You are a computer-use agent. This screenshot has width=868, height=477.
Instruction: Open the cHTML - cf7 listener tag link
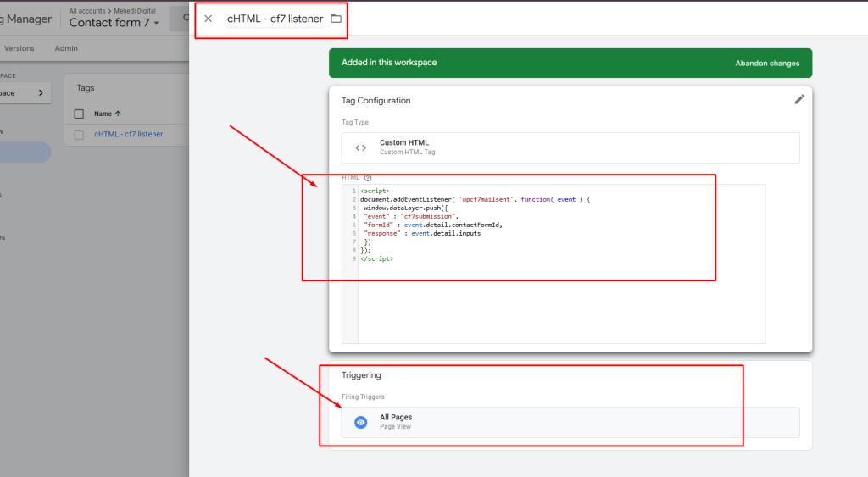pyautogui.click(x=129, y=134)
